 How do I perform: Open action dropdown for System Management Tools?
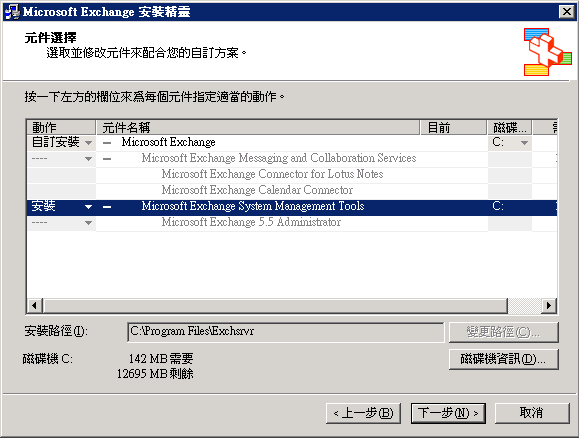click(88, 207)
